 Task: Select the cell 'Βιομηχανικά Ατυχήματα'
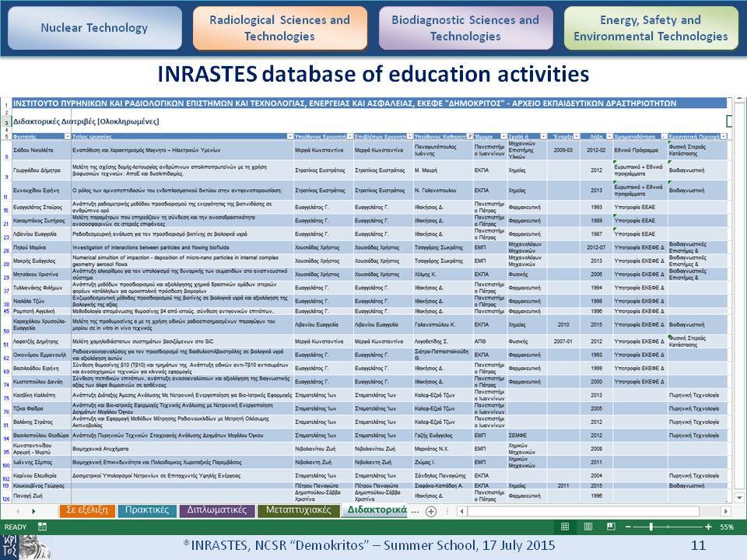coord(182,449)
